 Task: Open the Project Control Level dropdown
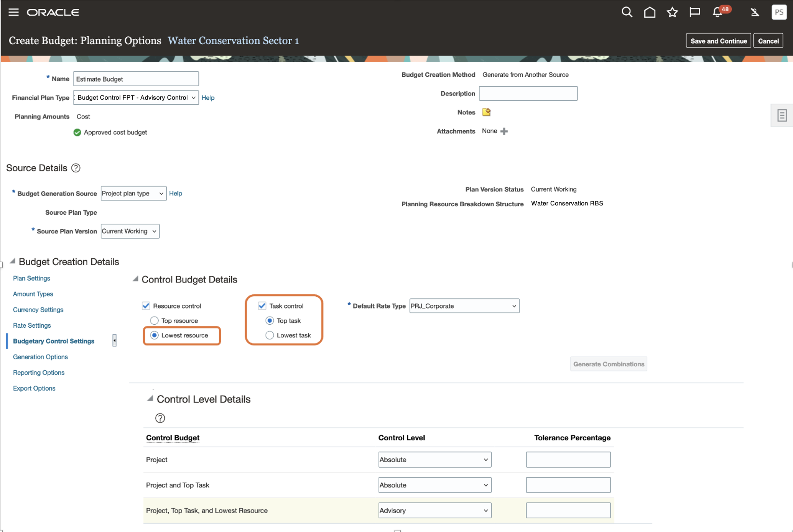434,459
